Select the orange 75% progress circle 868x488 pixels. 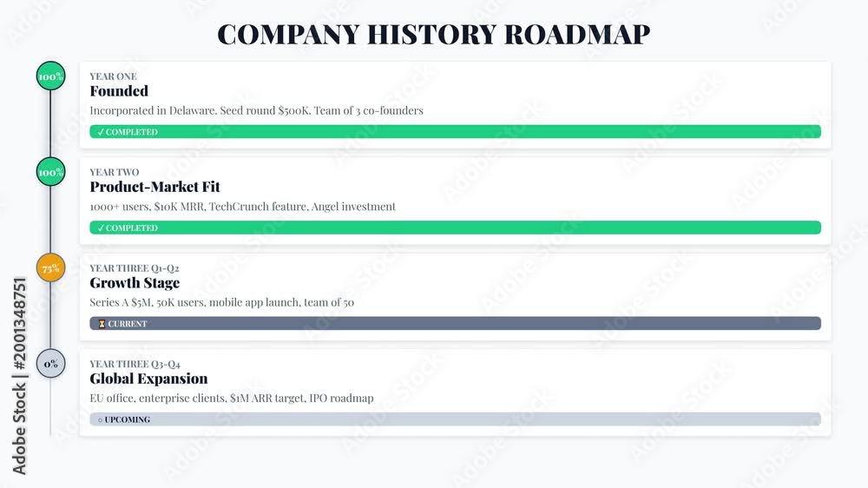50,268
